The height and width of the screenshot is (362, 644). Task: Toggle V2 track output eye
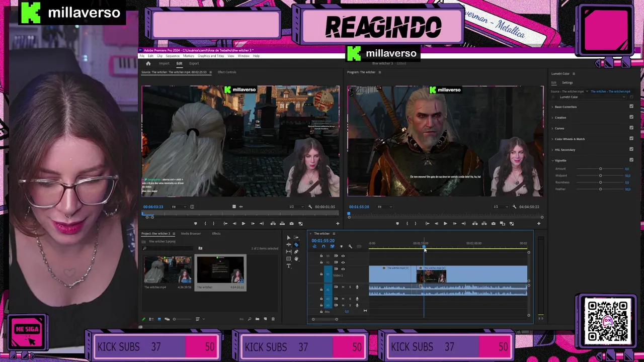(343, 262)
